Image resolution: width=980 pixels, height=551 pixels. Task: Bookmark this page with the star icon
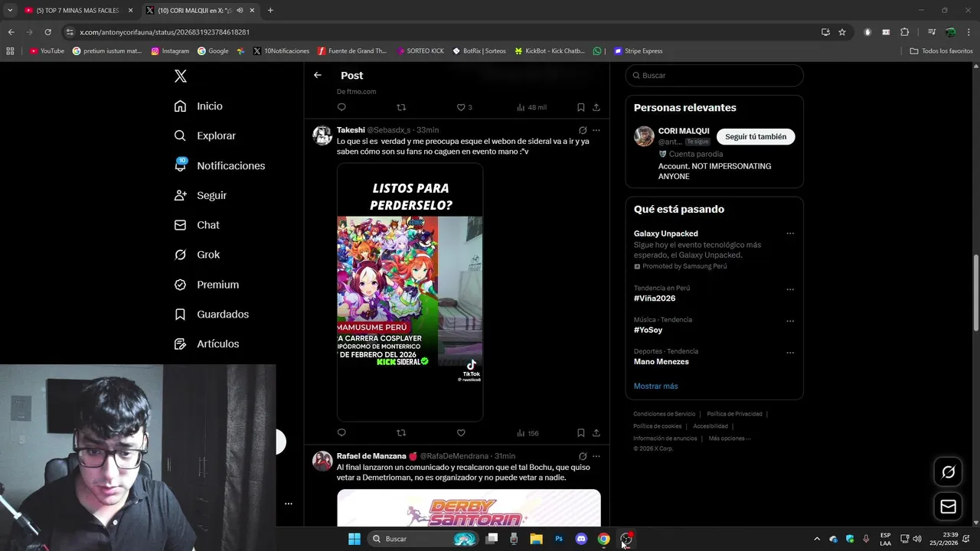point(842,32)
